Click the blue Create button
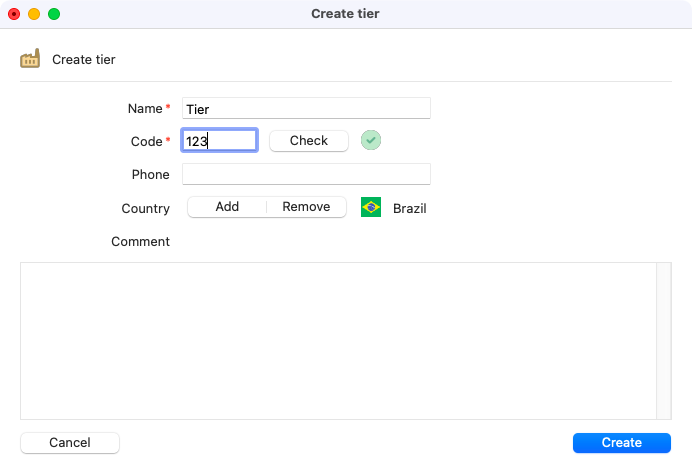The image size is (692, 472). [622, 442]
